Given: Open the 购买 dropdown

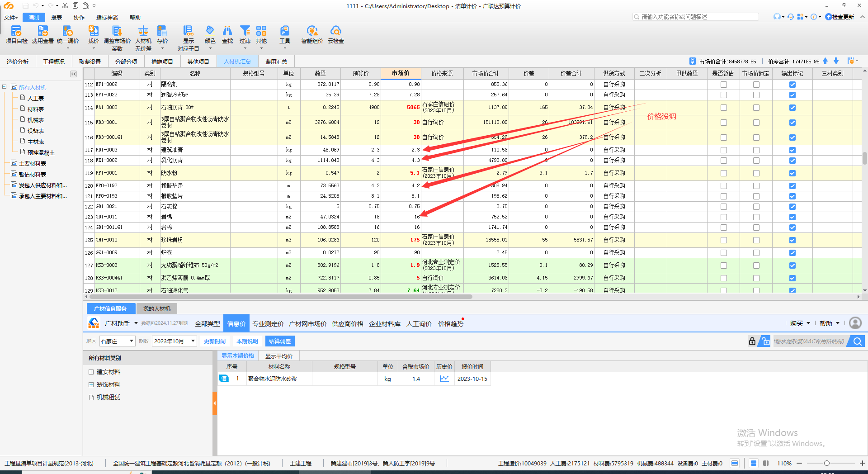Looking at the screenshot, I should tap(800, 323).
